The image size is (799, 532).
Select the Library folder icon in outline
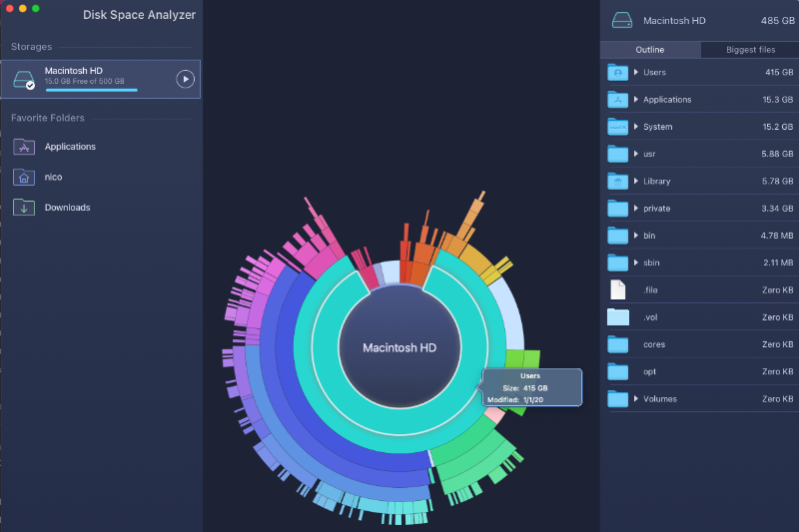pyautogui.click(x=617, y=182)
